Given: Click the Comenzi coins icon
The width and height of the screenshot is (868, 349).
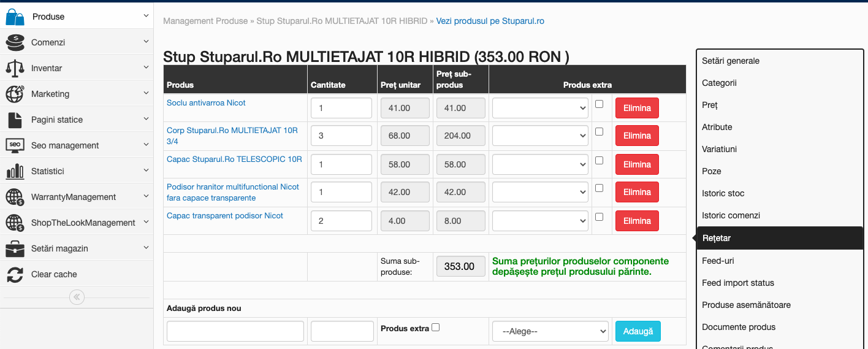Looking at the screenshot, I should [15, 42].
